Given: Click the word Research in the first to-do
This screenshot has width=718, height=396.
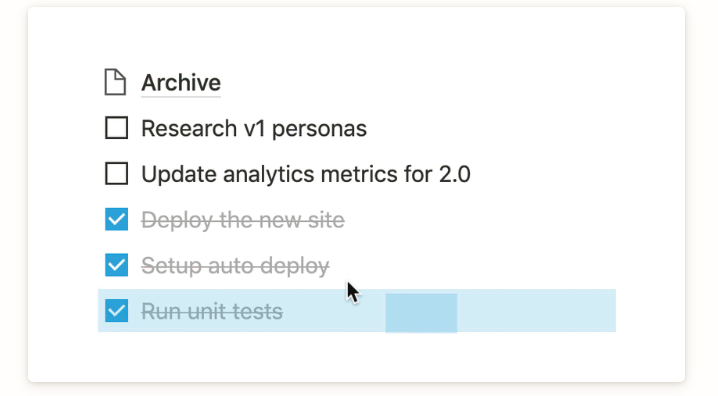Looking at the screenshot, I should [x=189, y=129].
